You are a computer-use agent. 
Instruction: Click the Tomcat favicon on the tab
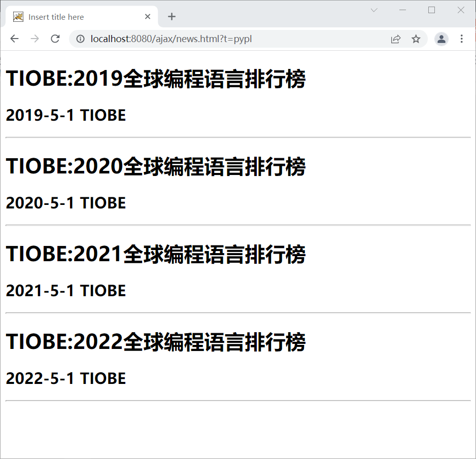tap(18, 17)
